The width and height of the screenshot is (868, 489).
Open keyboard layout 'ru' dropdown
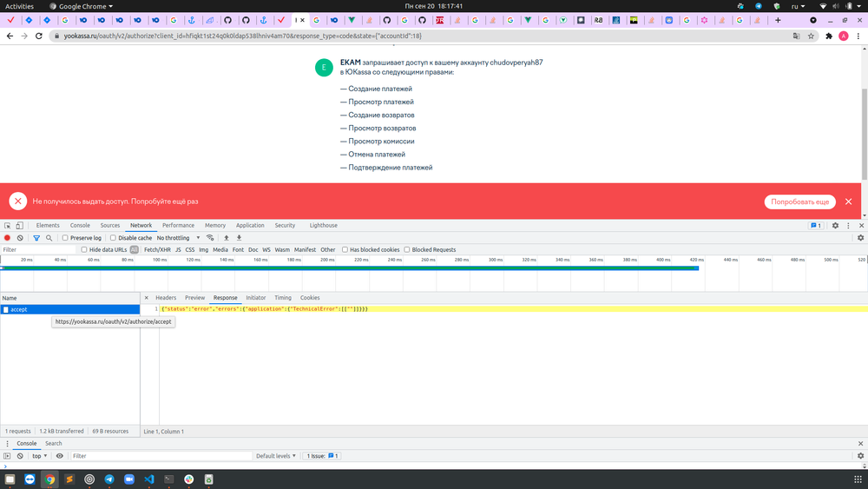798,6
